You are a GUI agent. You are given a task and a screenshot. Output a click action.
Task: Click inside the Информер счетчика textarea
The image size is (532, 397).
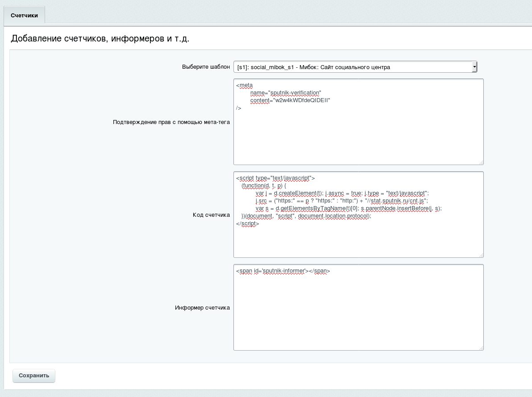358,307
